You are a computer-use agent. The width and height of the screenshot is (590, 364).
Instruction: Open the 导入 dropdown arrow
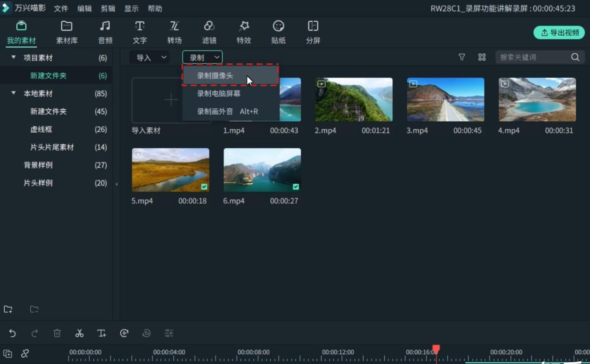163,57
